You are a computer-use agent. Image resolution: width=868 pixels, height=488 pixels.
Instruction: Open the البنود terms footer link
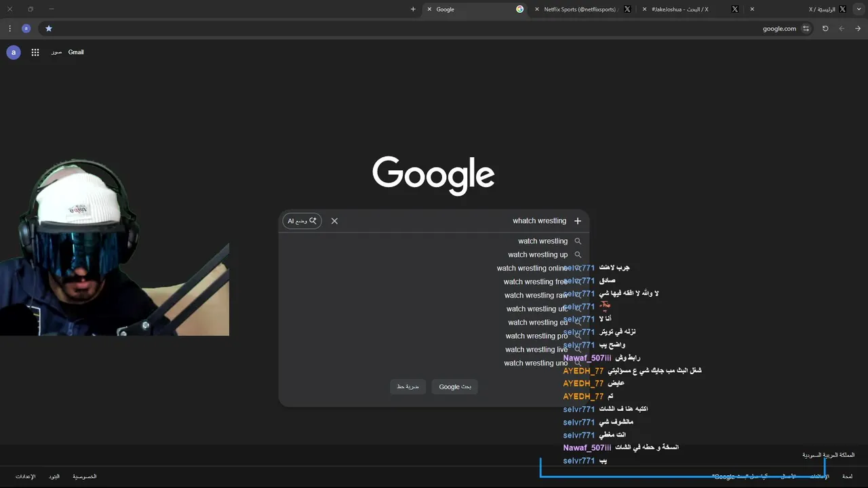coord(54,476)
